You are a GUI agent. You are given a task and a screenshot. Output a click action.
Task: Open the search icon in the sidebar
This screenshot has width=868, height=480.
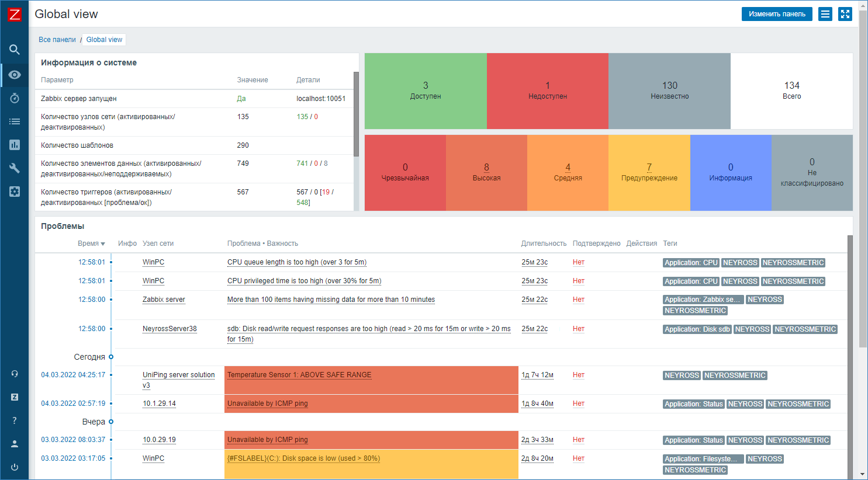(x=15, y=50)
